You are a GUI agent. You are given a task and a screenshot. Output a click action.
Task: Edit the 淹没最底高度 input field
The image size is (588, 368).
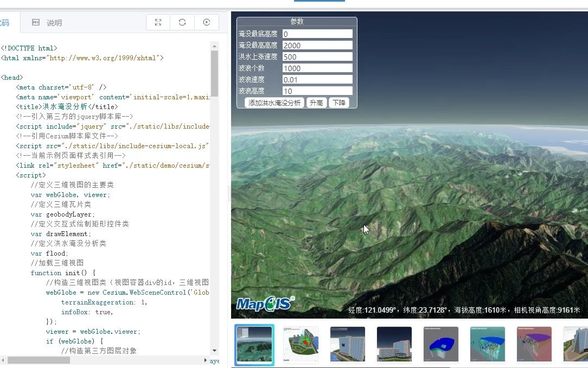[x=317, y=33]
